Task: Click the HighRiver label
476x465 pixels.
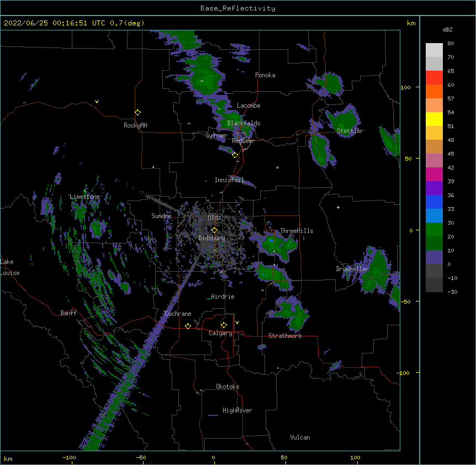Action: (x=237, y=410)
